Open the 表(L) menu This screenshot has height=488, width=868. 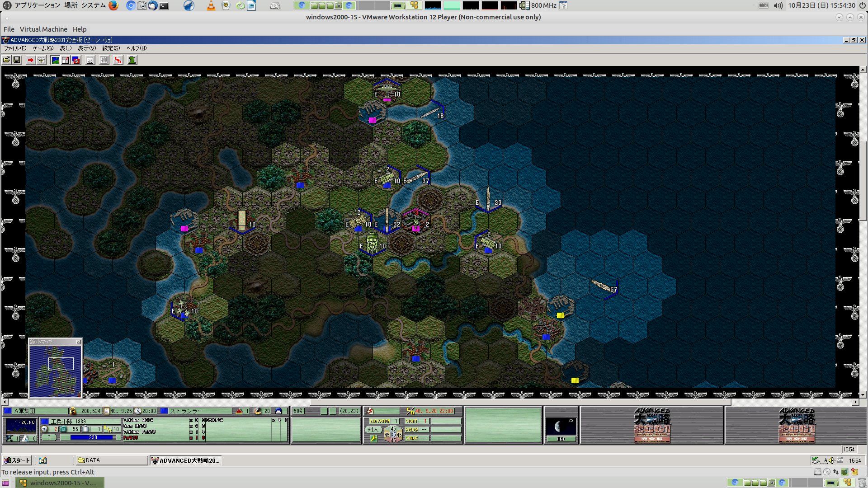click(x=66, y=48)
